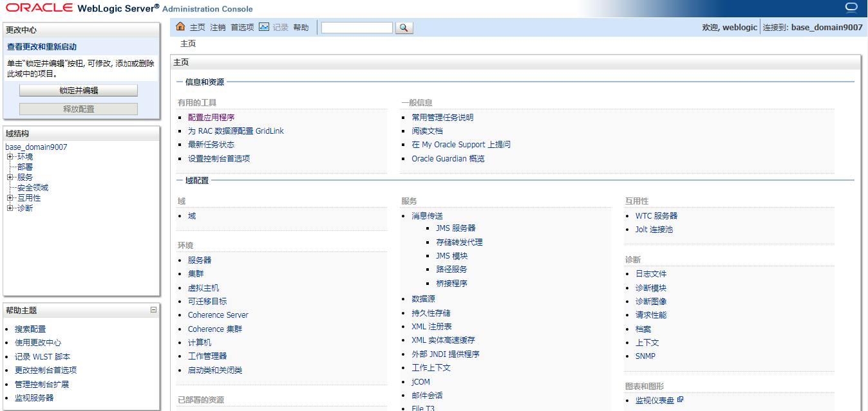Open 在 My Oracle Support 上提问 link
This screenshot has width=868, height=411.
coord(461,145)
